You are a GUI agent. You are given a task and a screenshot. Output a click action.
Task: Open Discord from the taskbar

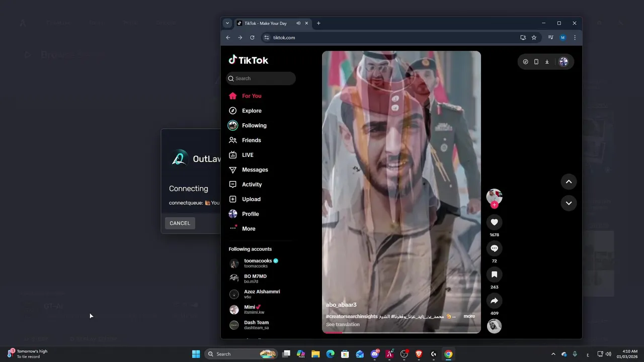click(375, 354)
